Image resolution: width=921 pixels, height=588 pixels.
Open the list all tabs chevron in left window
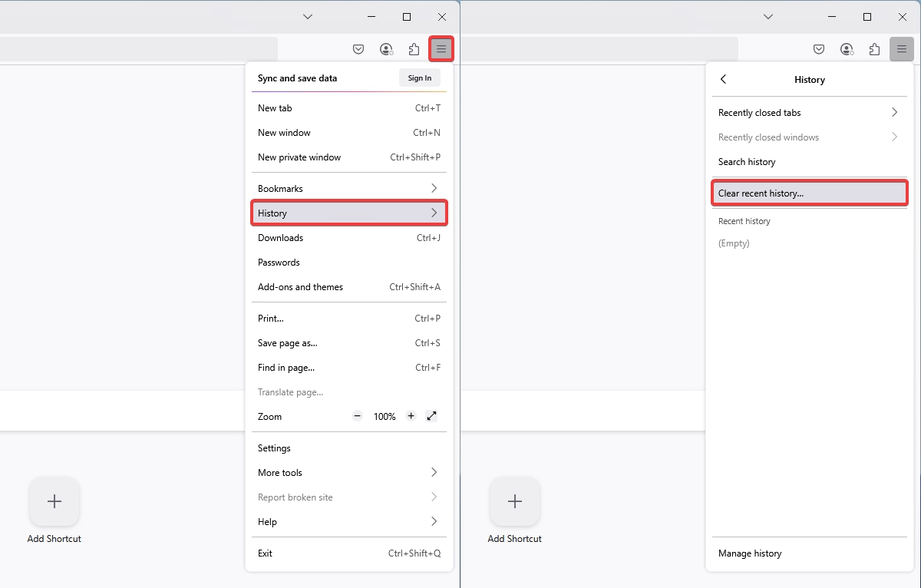pos(308,17)
